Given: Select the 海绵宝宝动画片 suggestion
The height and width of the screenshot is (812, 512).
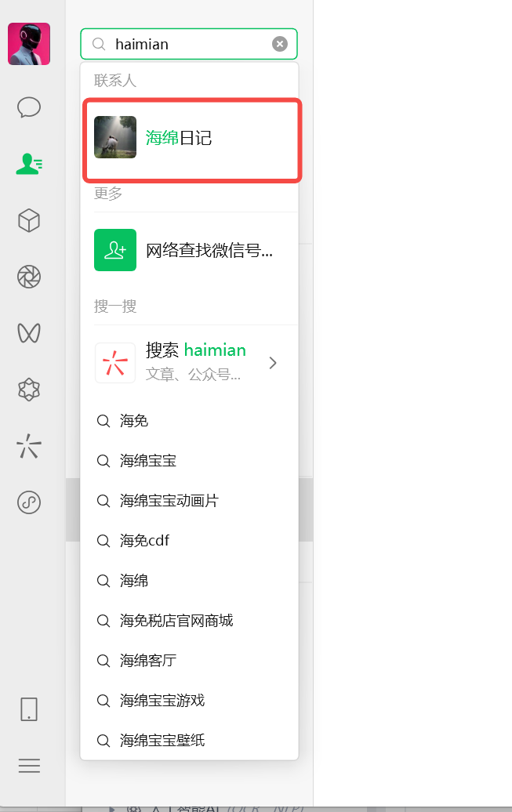Looking at the screenshot, I should coord(189,501).
